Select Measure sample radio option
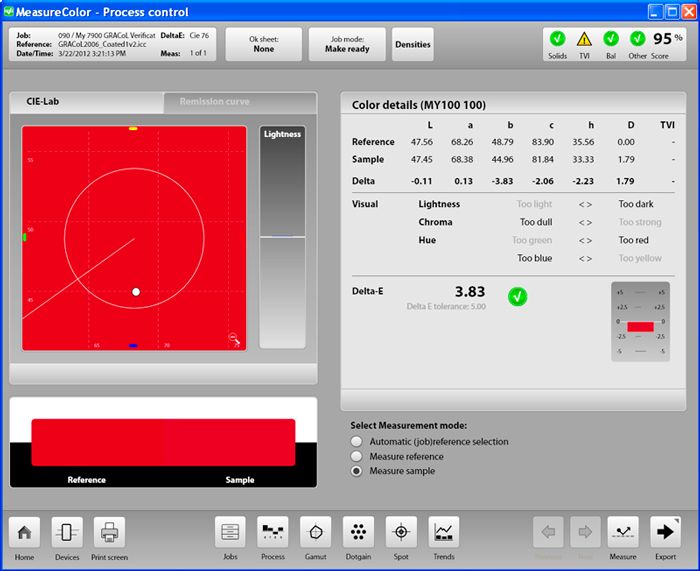 click(x=356, y=471)
